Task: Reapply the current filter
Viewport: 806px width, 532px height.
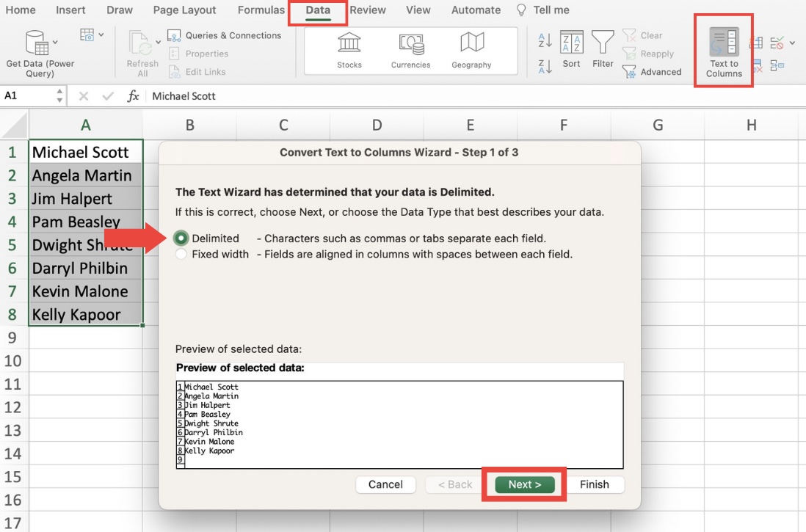Action: point(647,54)
